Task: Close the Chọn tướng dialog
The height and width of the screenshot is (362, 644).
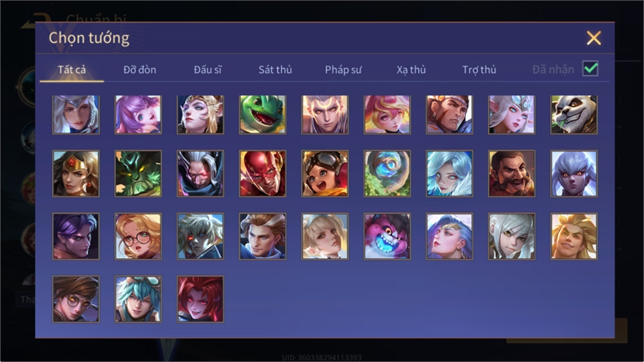Action: tap(593, 38)
